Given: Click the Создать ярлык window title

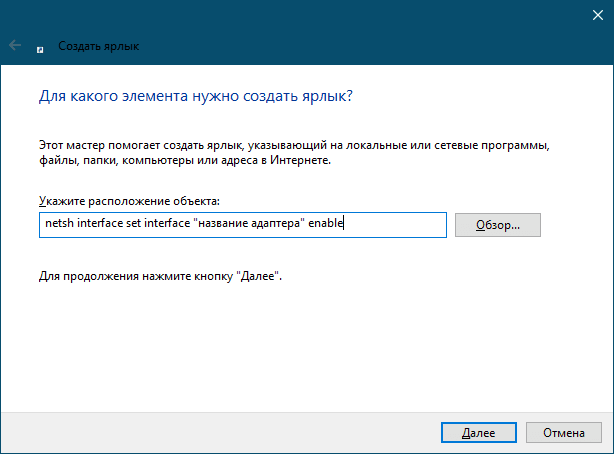Looking at the screenshot, I should pos(99,46).
